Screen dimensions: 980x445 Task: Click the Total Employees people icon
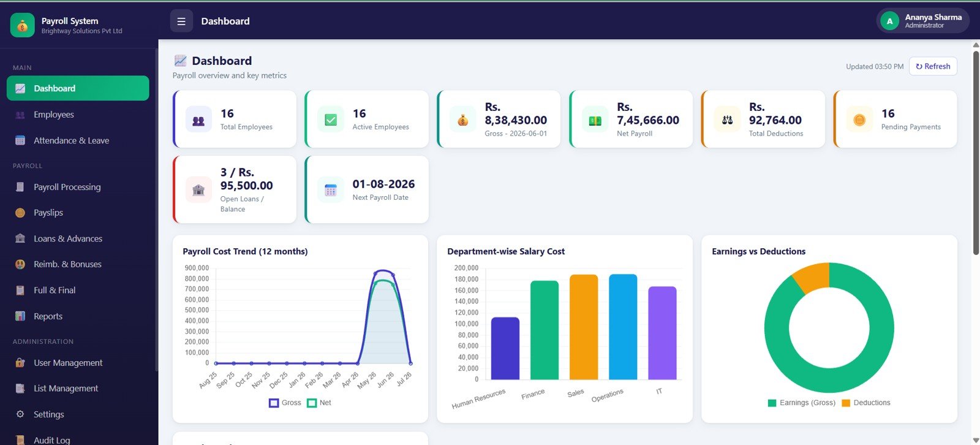pos(198,120)
